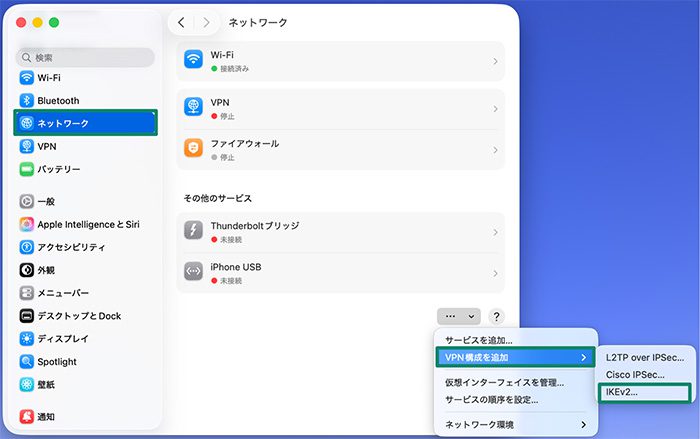This screenshot has width=700, height=439.
Task: Click the 停止 status under ファイアウォール
Action: [227, 157]
